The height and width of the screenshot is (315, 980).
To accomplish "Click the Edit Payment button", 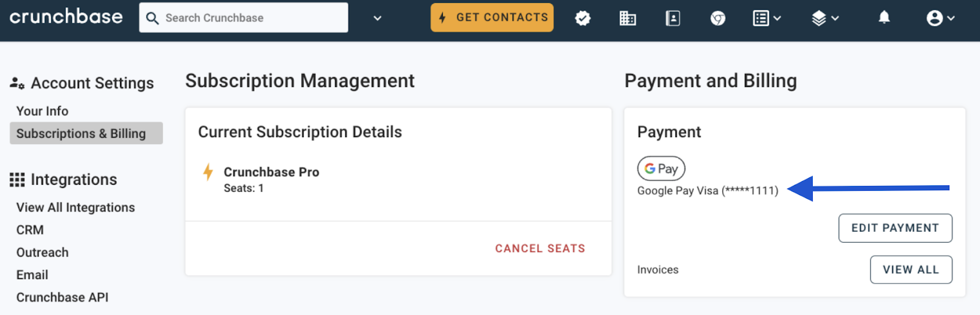I will [x=895, y=228].
